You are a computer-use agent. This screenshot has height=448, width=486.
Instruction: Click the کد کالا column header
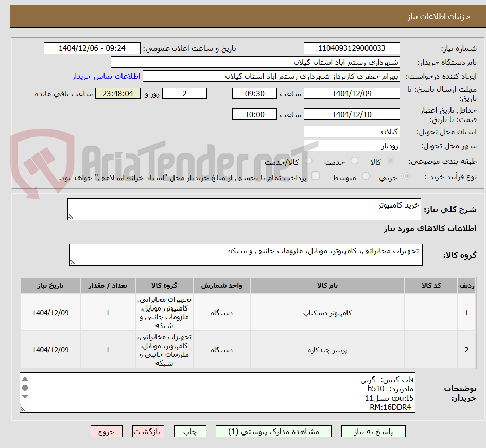[431, 286]
